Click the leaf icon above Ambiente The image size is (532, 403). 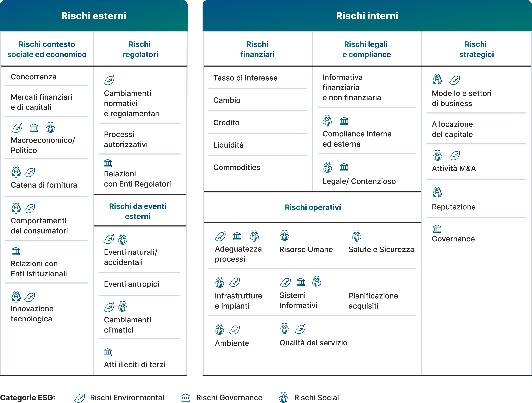[x=234, y=329]
